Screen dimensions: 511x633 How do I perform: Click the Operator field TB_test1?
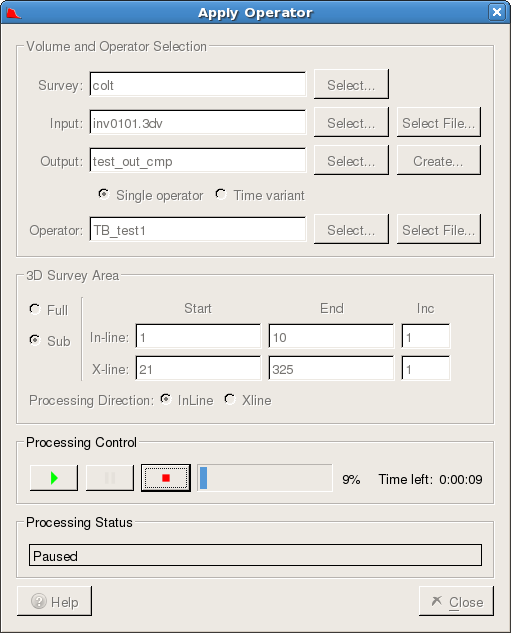[198, 229]
